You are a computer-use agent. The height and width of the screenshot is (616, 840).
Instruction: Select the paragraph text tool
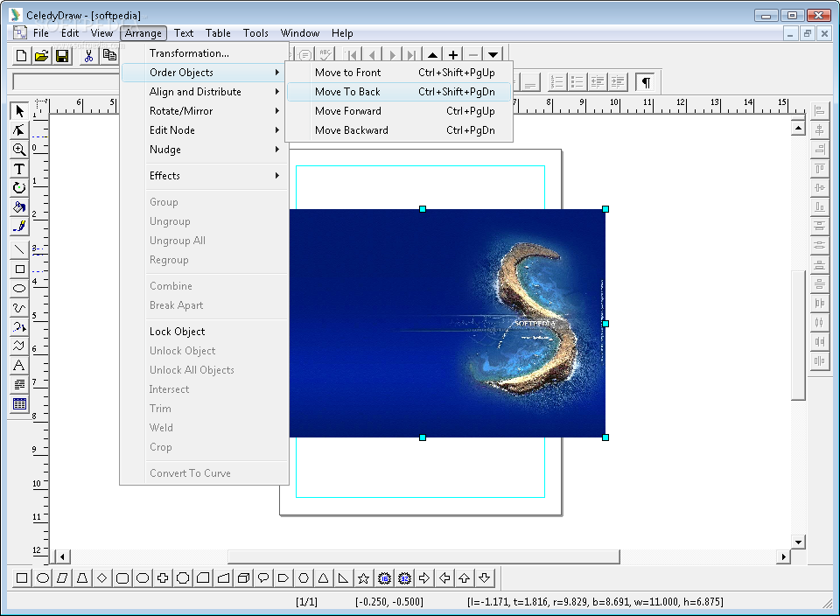(x=19, y=385)
